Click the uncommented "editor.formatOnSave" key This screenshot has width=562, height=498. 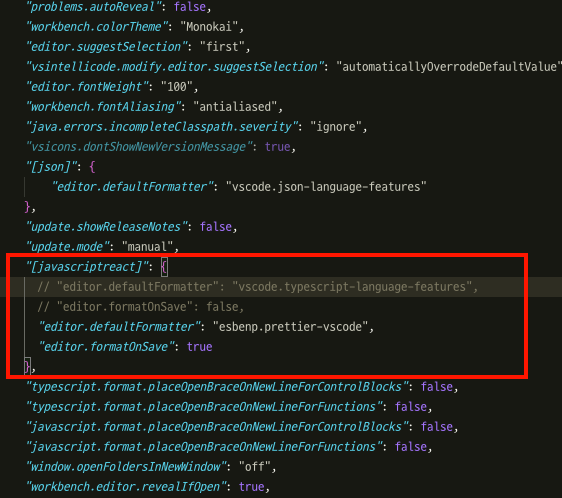(106, 347)
